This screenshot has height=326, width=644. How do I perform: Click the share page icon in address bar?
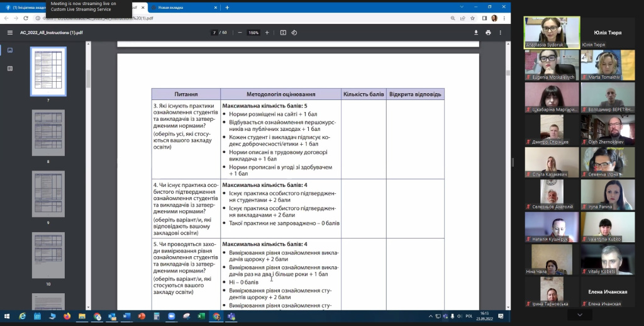click(x=462, y=18)
